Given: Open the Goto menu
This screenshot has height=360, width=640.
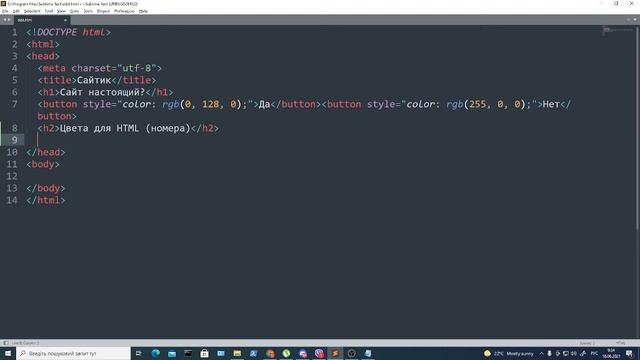Looking at the screenshot, I should click(x=74, y=11).
